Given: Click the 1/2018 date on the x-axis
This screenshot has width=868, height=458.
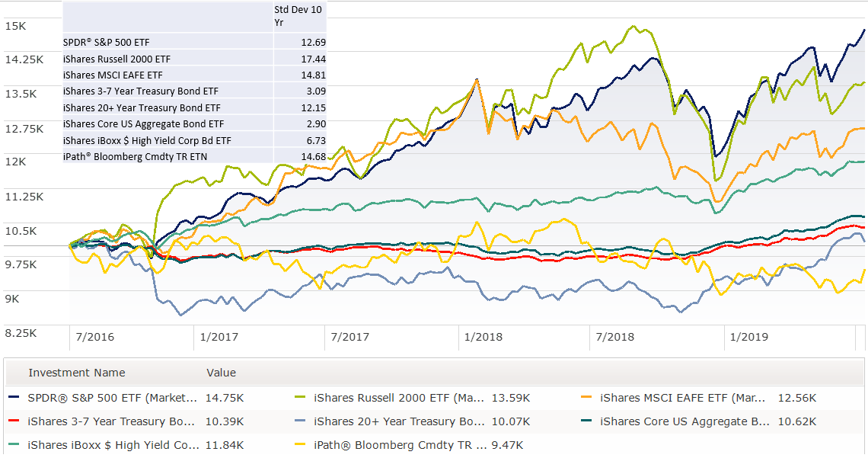Looking at the screenshot, I should (x=483, y=337).
